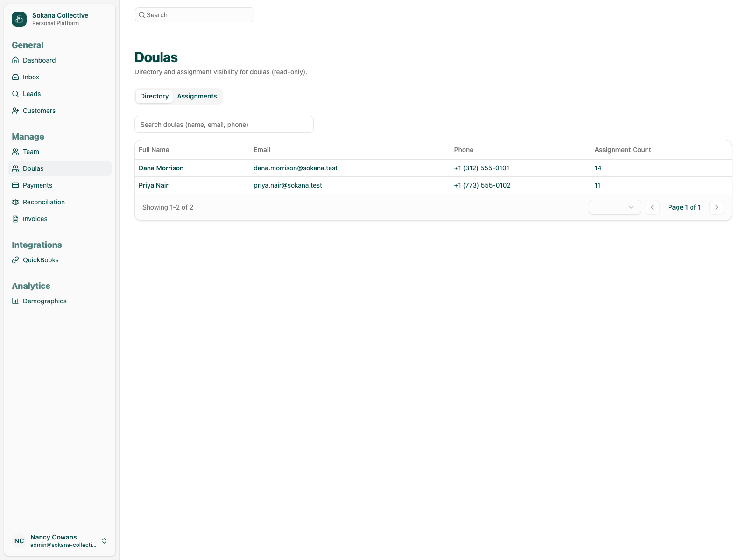Open the Leads section

pyautogui.click(x=60, y=94)
